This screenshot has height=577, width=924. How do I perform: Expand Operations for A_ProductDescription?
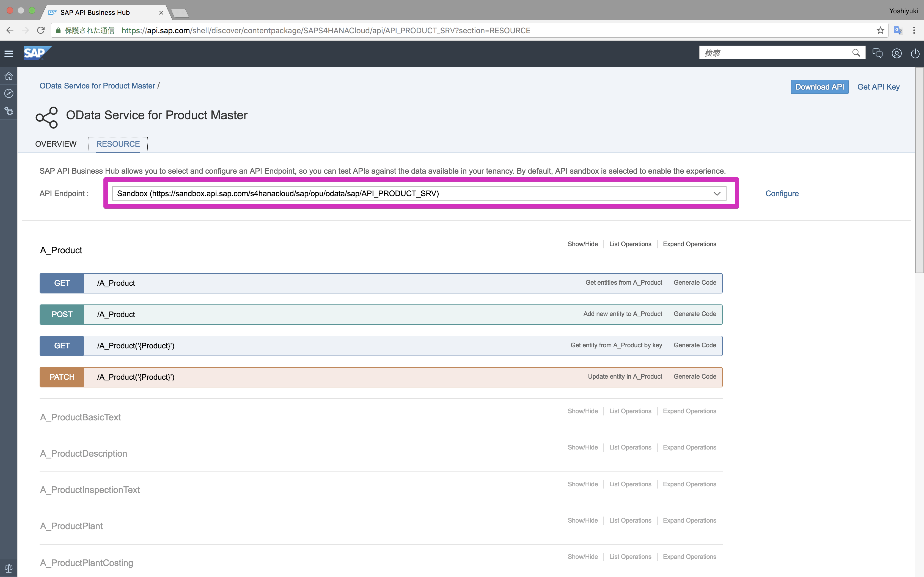[689, 448]
